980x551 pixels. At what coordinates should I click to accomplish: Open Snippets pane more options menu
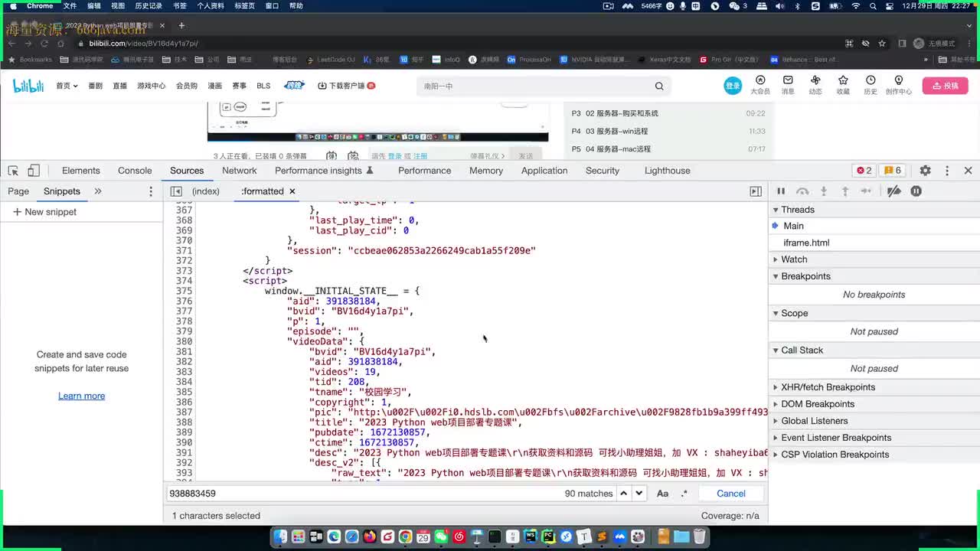coord(151,191)
